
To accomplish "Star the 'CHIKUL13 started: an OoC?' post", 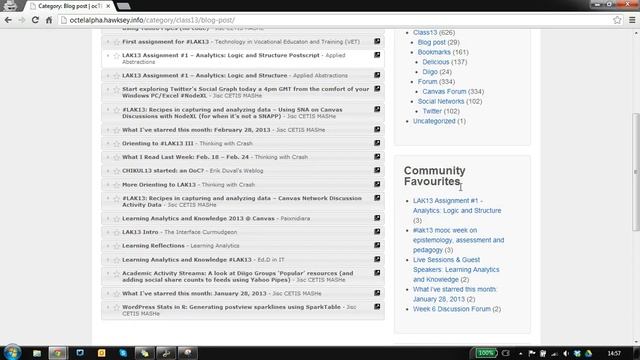I will [x=116, y=171].
